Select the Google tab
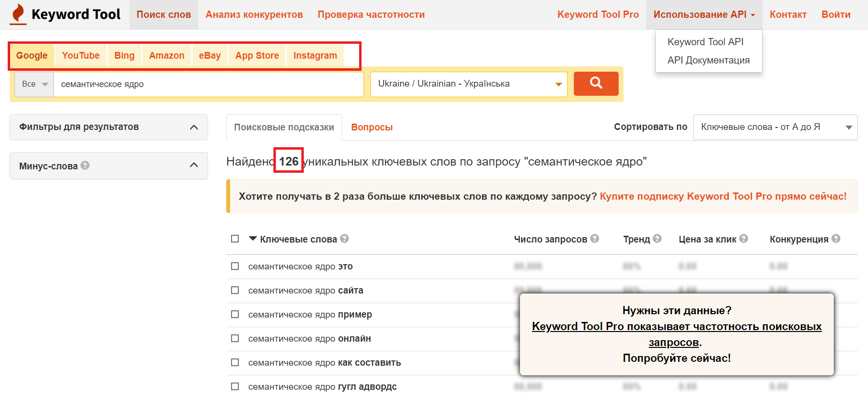The width and height of the screenshot is (868, 396). (32, 55)
